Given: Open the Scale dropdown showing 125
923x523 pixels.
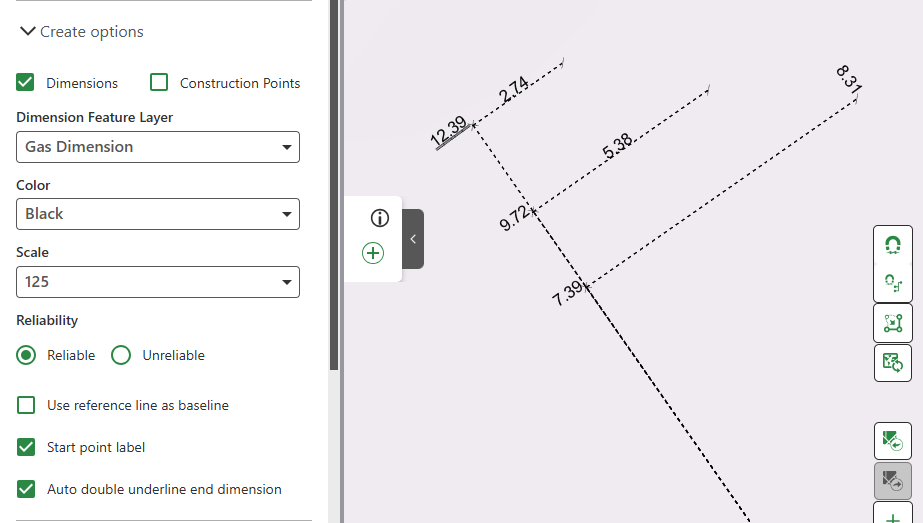Looking at the screenshot, I should [158, 282].
